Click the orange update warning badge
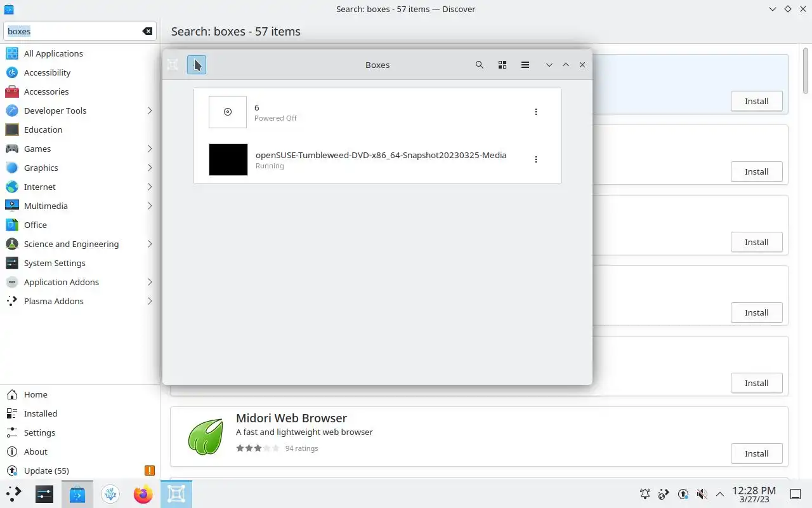 tap(150, 471)
